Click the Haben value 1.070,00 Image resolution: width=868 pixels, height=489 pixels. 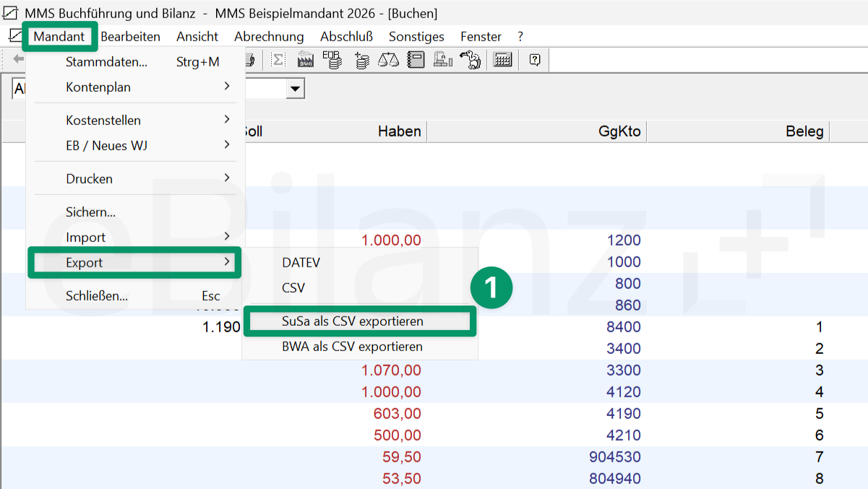(390, 371)
